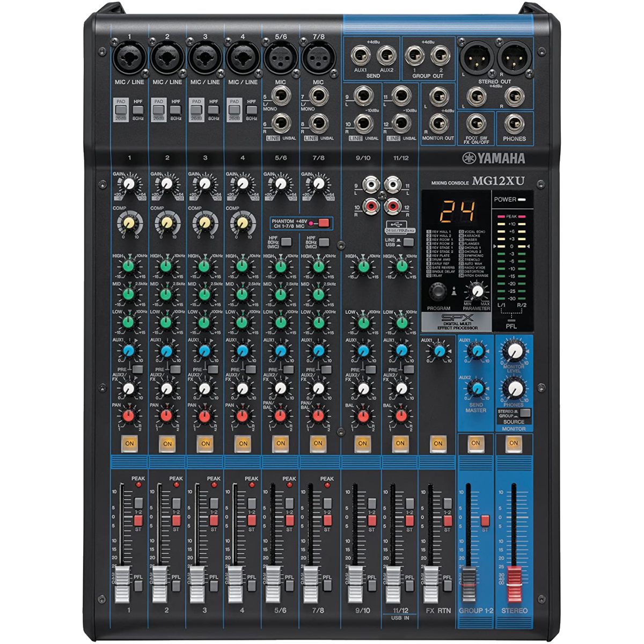Click the GROUP OUT 1 jack

point(414,55)
